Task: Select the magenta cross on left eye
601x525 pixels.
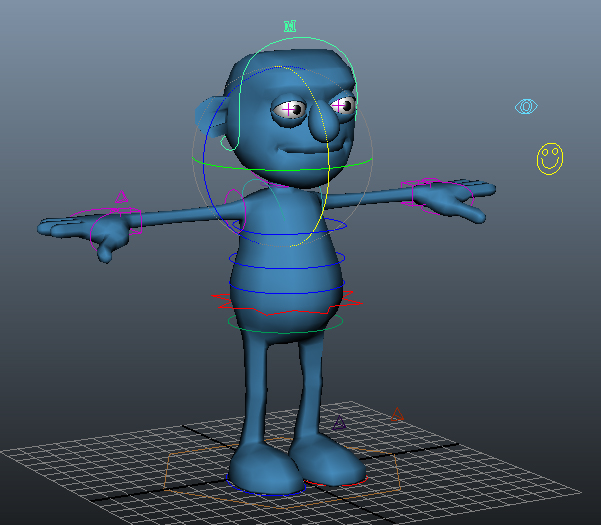Action: (289, 110)
